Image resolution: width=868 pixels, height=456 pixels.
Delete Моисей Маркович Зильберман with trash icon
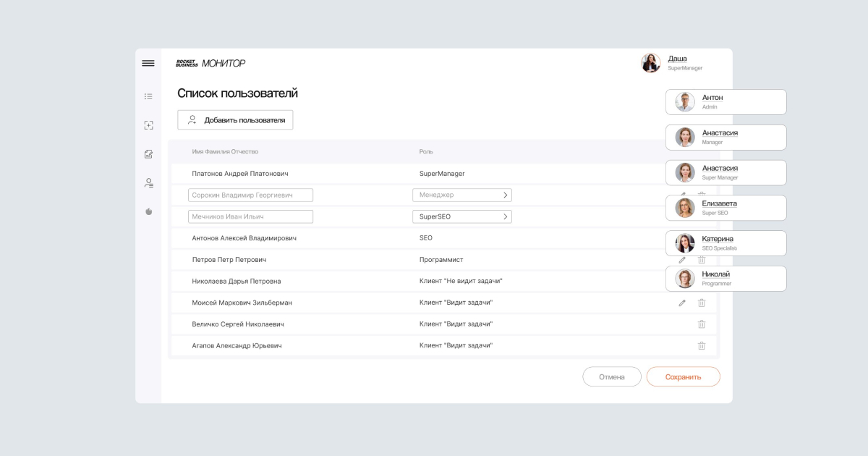(x=702, y=303)
